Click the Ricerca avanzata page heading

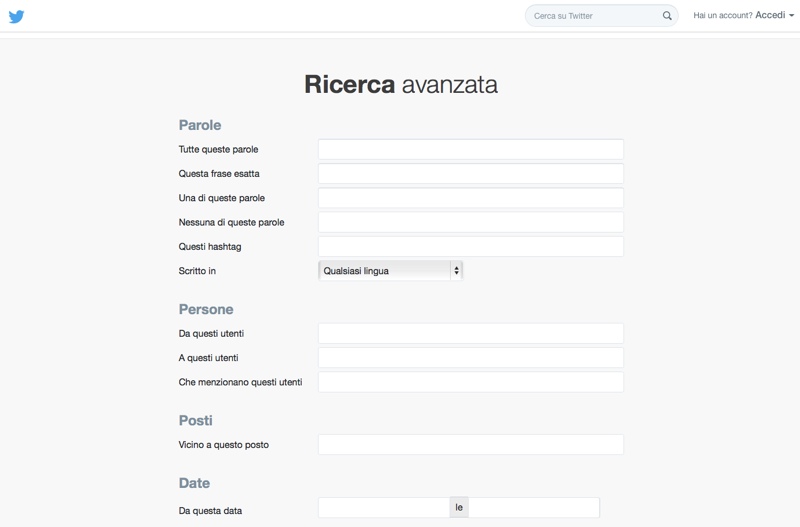tap(401, 85)
